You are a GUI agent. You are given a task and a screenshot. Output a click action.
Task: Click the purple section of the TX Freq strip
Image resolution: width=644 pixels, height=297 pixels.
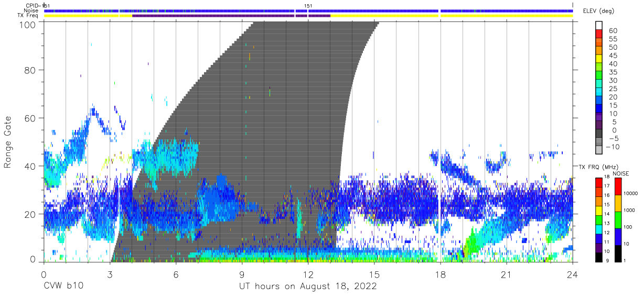(231, 16)
